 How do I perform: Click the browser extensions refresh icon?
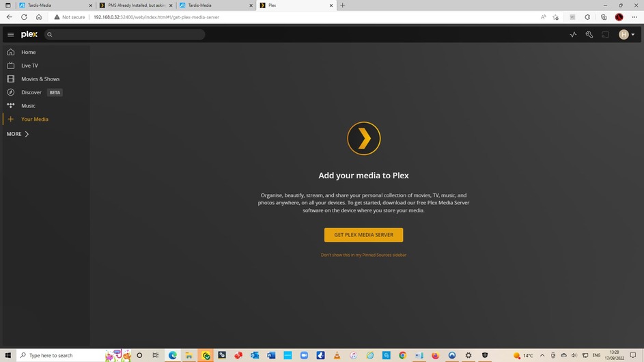point(588,17)
